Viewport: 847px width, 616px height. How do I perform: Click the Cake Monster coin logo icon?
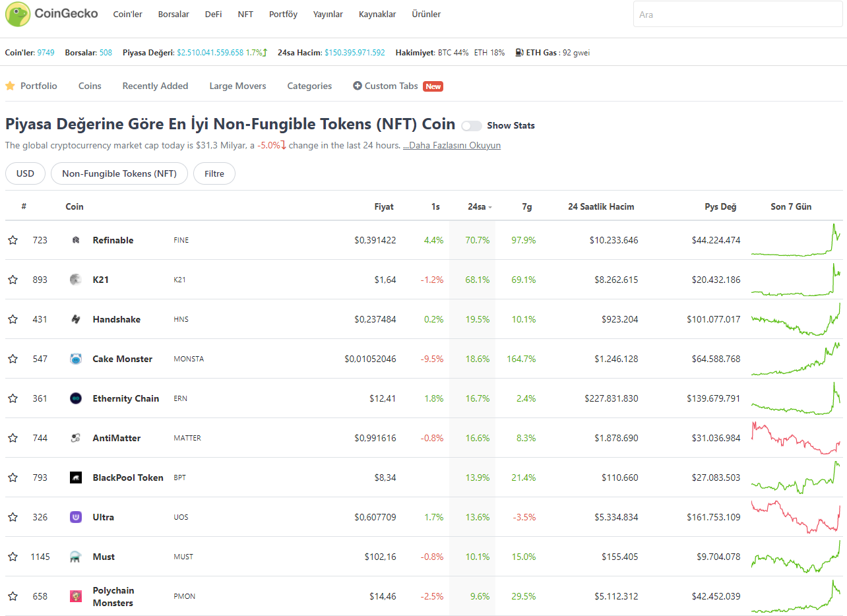76,359
